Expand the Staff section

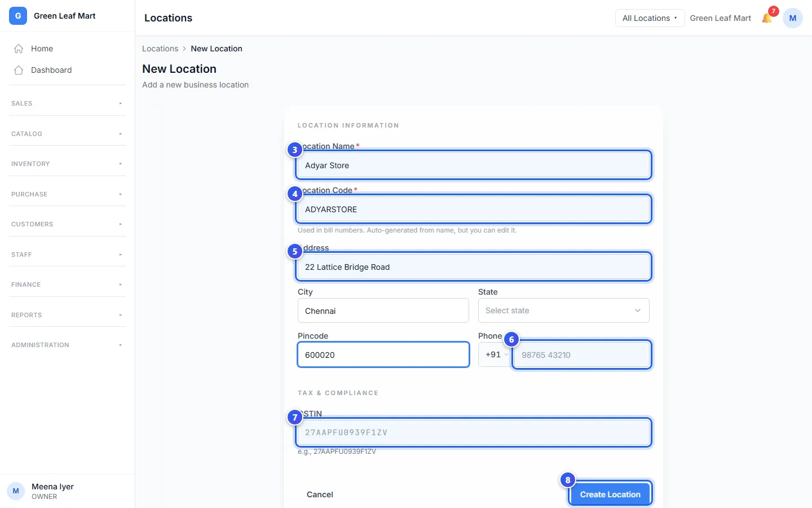[x=67, y=255]
